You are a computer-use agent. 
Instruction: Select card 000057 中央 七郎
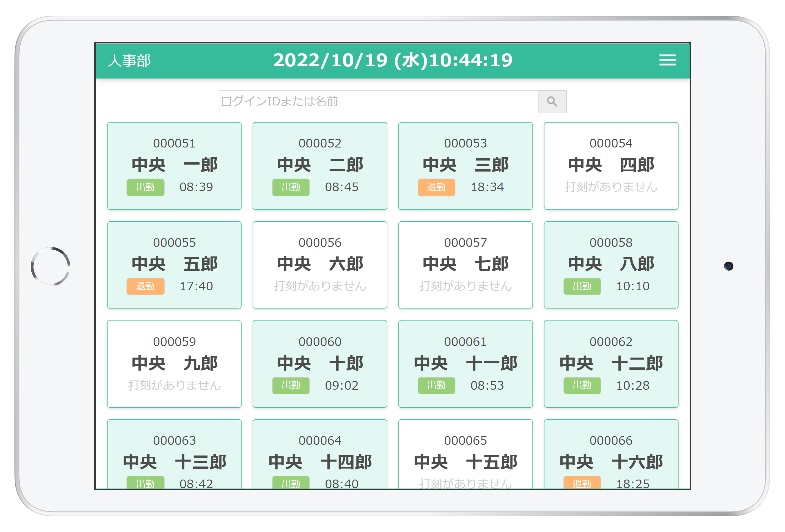(x=465, y=265)
